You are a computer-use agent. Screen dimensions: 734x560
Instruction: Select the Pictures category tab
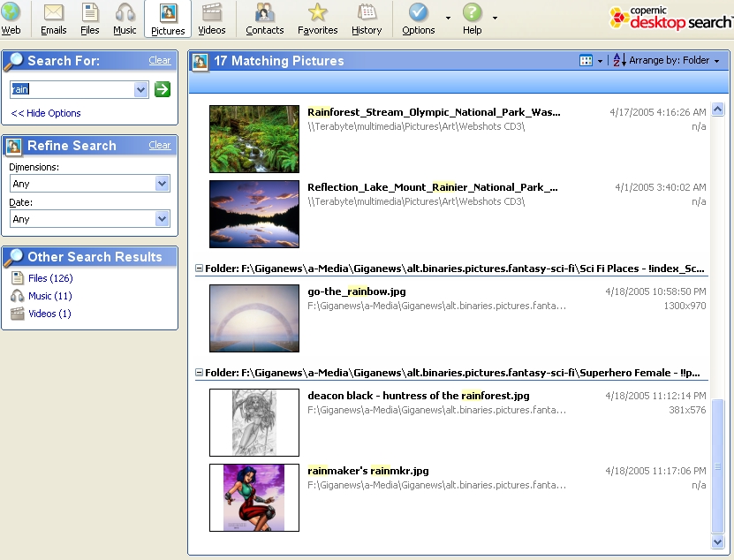pyautogui.click(x=168, y=19)
